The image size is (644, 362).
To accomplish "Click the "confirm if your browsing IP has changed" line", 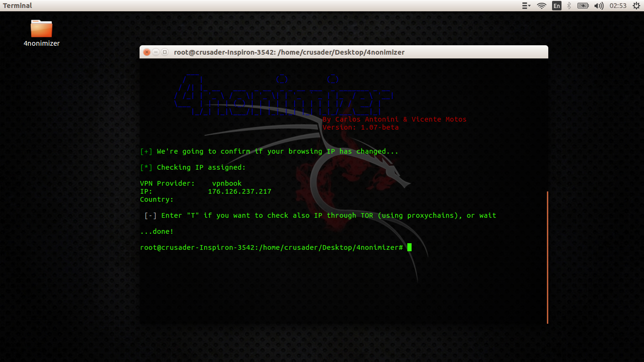I will [269, 151].
